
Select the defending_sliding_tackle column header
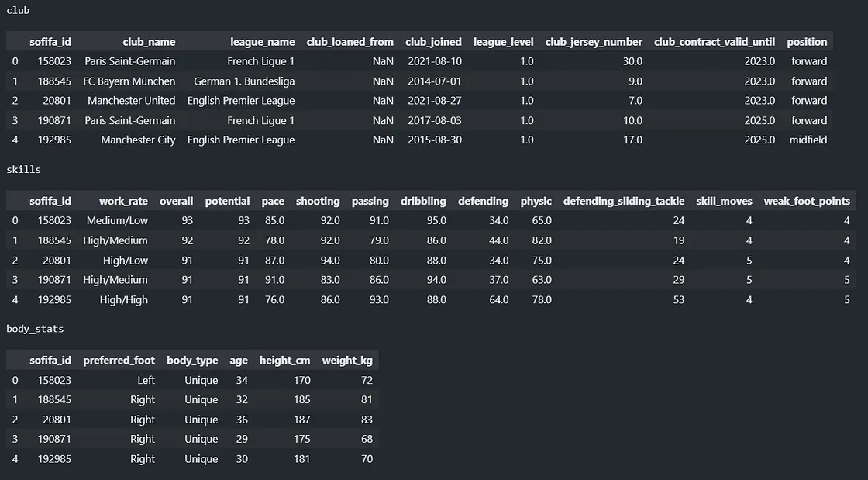(624, 202)
